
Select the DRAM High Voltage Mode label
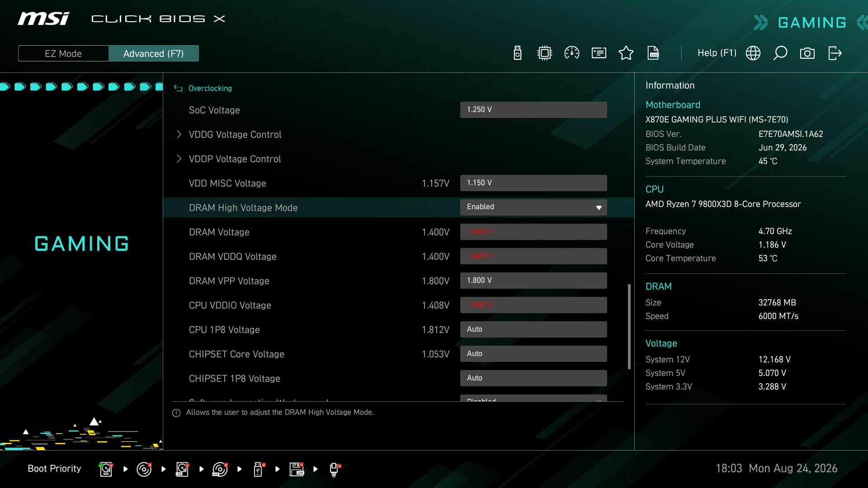coord(243,208)
